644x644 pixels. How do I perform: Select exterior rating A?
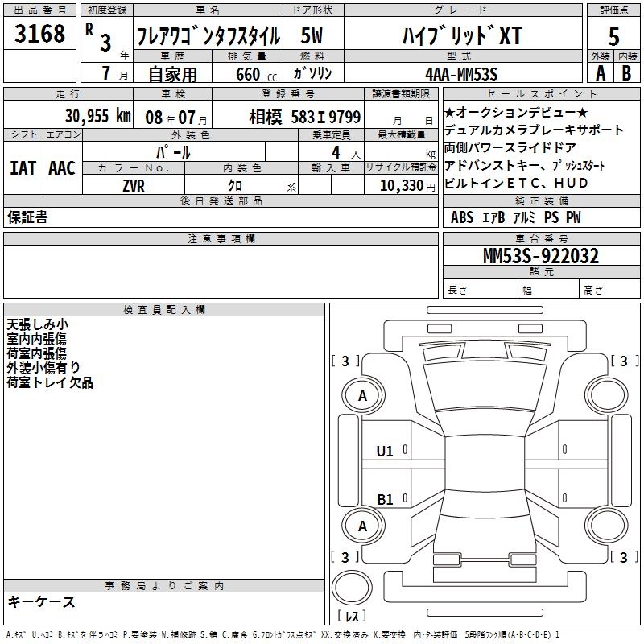pos(601,73)
